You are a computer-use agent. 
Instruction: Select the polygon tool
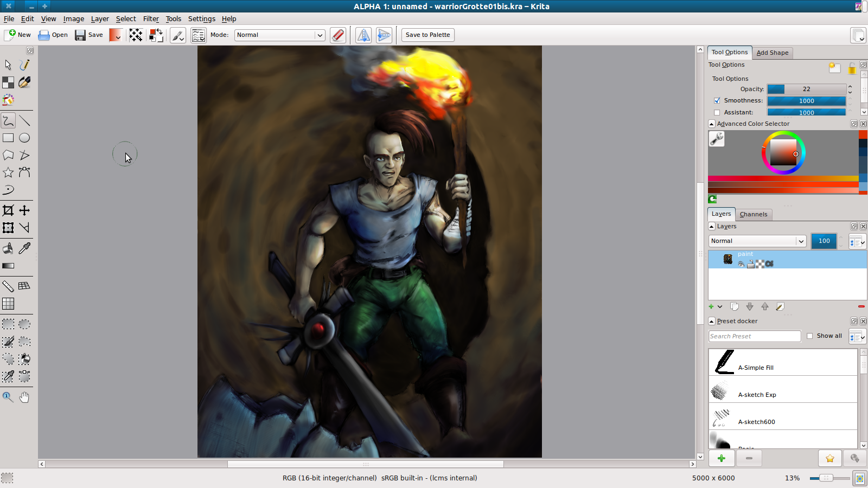tap(8, 155)
